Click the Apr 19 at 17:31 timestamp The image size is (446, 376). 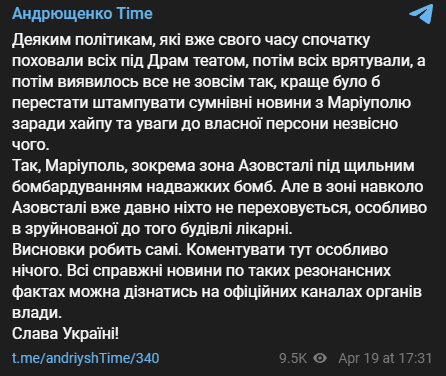(385, 358)
